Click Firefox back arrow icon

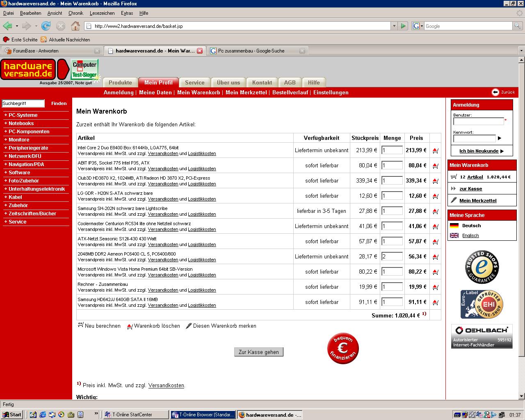[x=7, y=26]
